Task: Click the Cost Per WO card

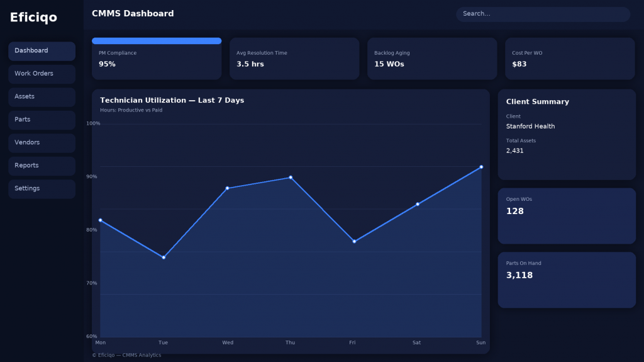Action: (x=570, y=59)
